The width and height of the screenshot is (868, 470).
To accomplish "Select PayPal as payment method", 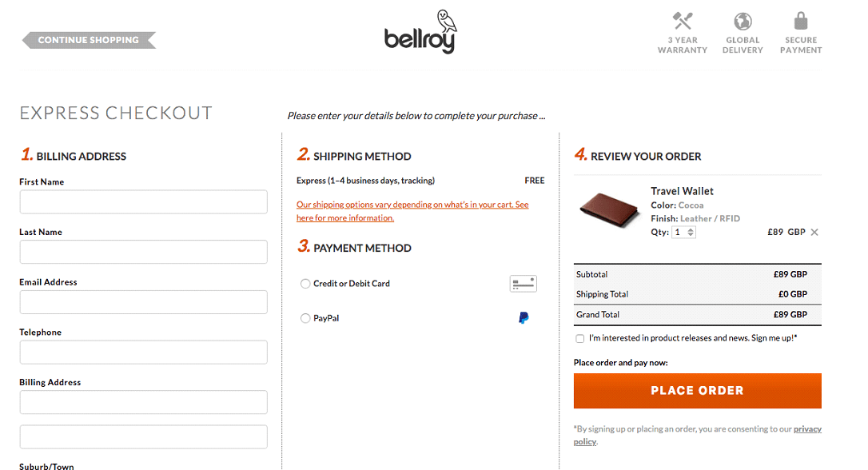I will tap(305, 318).
